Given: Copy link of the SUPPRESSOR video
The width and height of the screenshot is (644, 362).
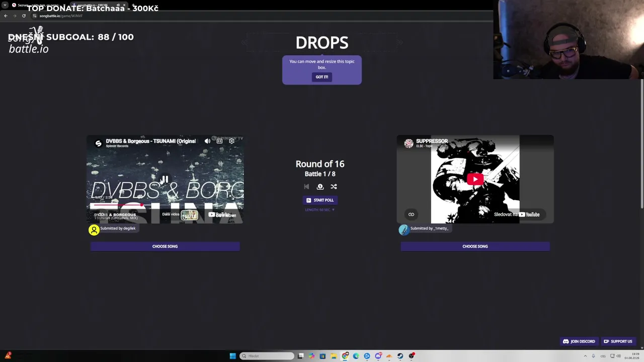Looking at the screenshot, I should click(x=411, y=215).
